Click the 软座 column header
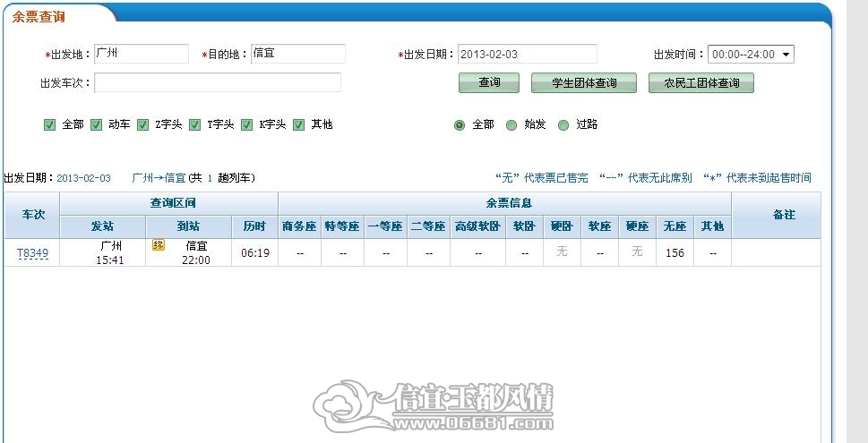 pos(599,226)
